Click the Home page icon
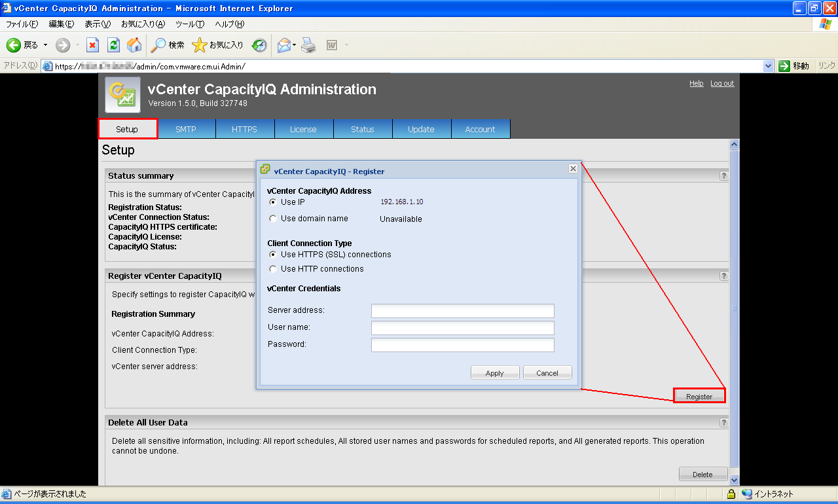Screen dimensions: 838x504 pos(134,45)
